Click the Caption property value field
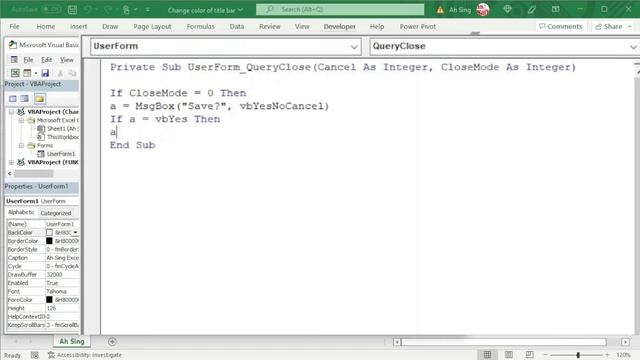 pos(62,258)
